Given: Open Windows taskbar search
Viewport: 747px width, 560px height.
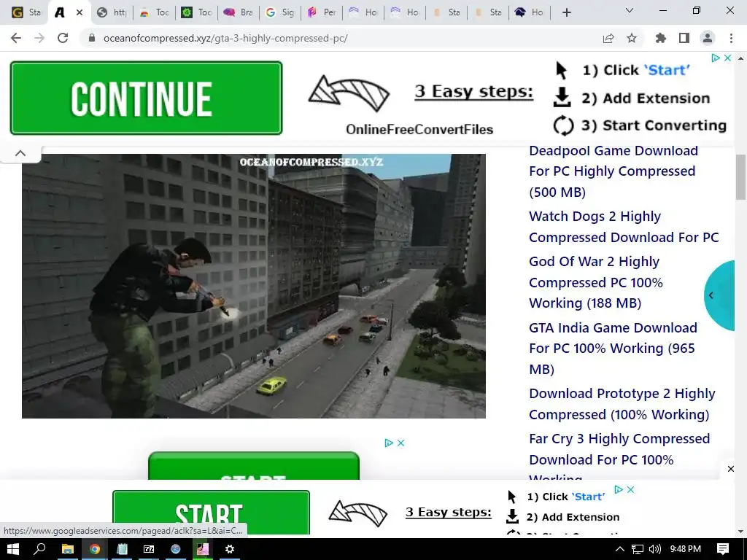Looking at the screenshot, I should [x=39, y=549].
